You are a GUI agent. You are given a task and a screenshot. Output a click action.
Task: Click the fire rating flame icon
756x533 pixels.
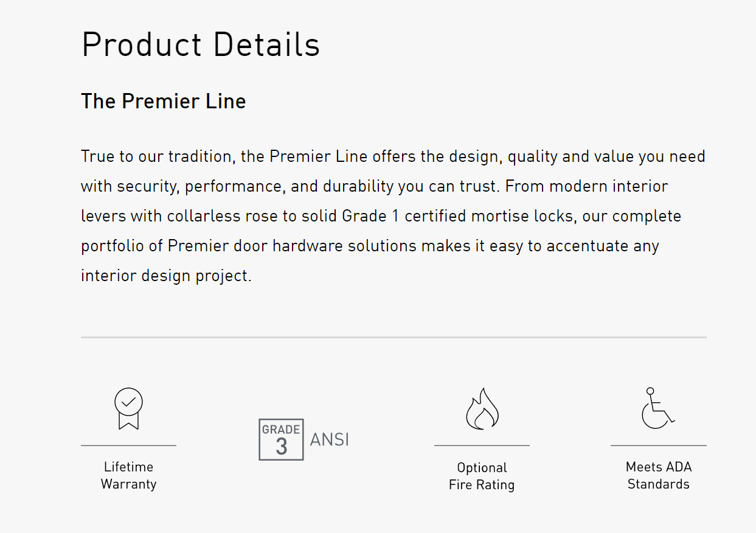tap(482, 409)
